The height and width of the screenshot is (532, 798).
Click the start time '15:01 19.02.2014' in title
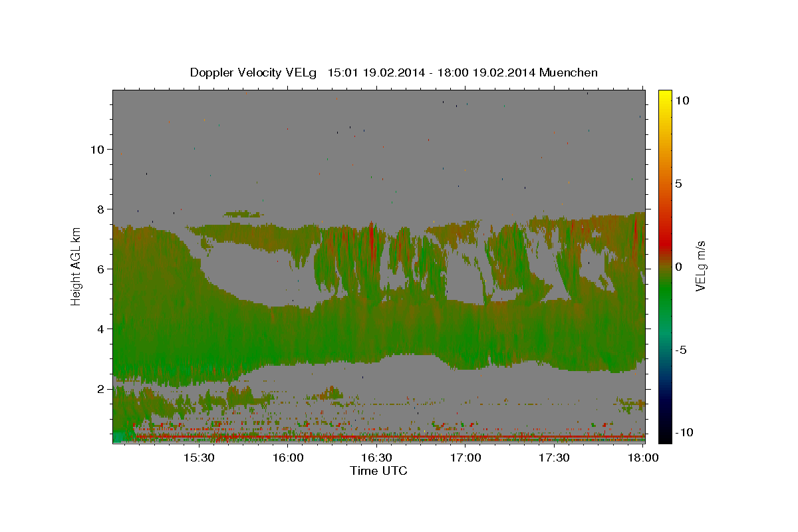tap(376, 72)
